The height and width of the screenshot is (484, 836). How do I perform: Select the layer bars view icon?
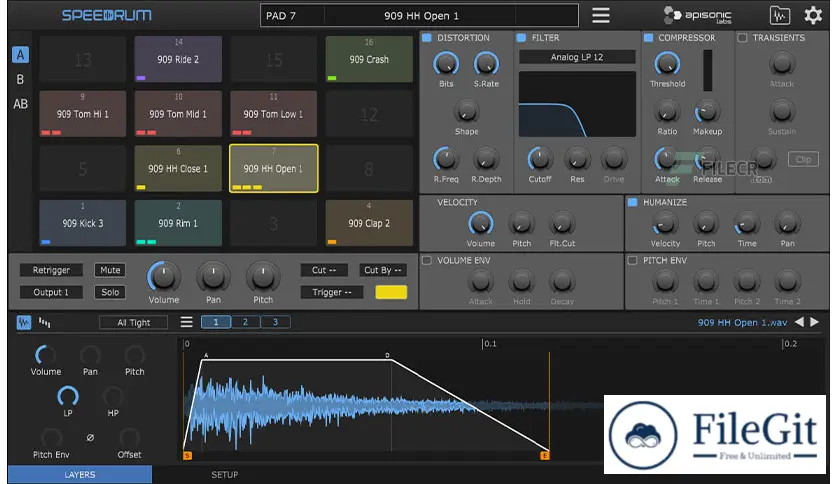pos(45,322)
